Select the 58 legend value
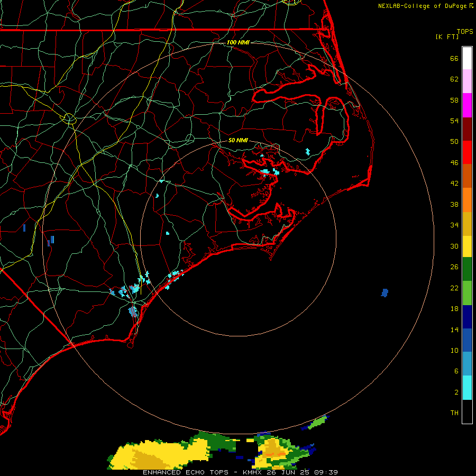The width and height of the screenshot is (476, 476). pyautogui.click(x=454, y=100)
